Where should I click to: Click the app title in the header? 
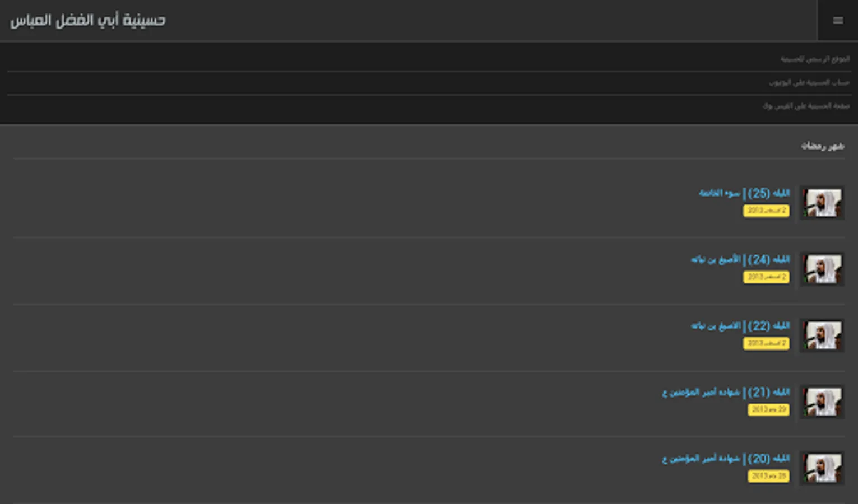point(88,21)
